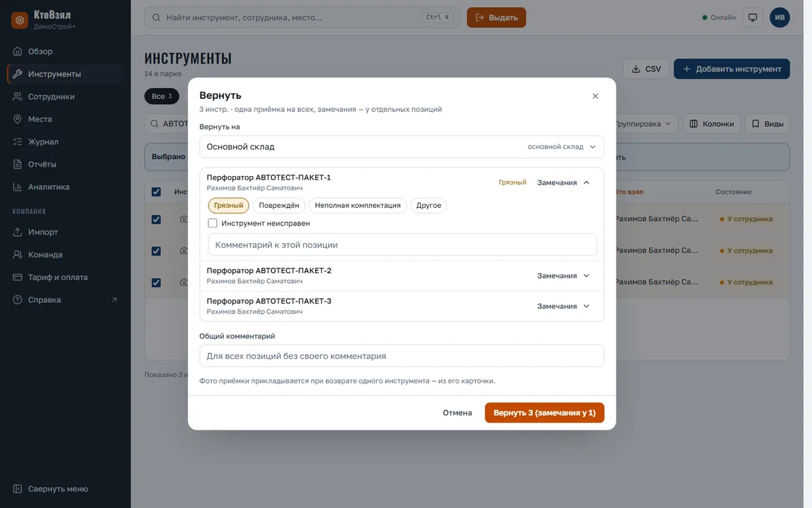
Task: Click the camera icon in the second row
Action: [x=183, y=251]
